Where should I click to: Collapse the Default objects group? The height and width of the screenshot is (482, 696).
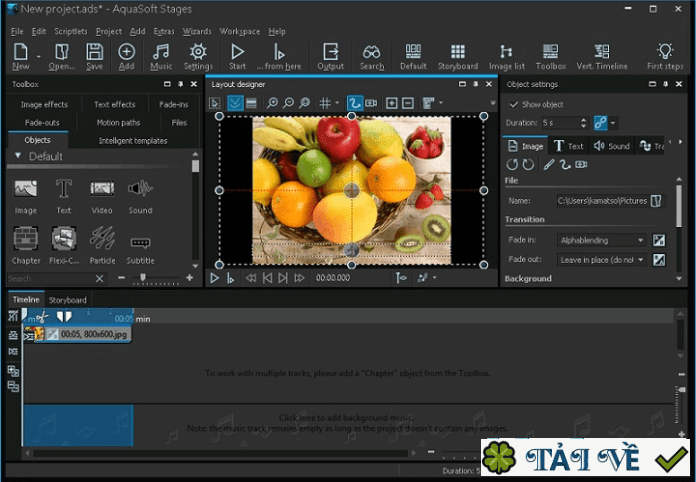17,157
